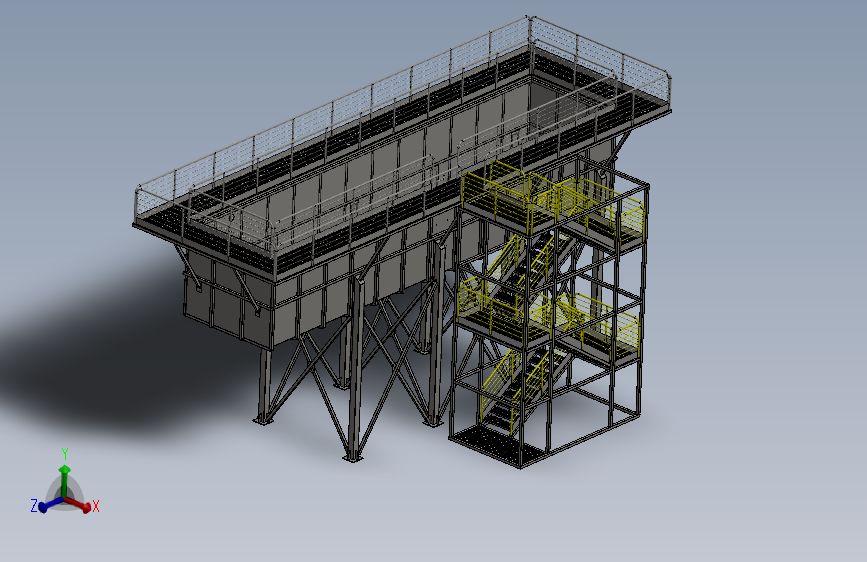Click the green Y axis of the orientation triad
The height and width of the screenshot is (562, 867).
pyautogui.click(x=65, y=481)
